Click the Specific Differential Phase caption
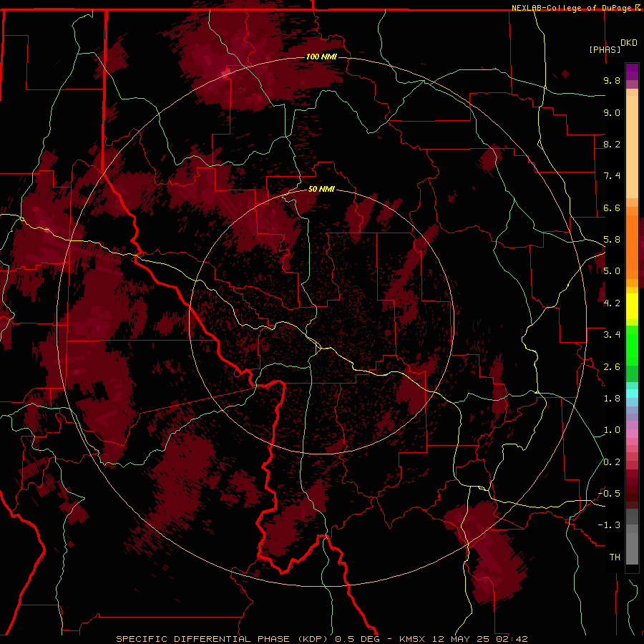The image size is (644, 644). (321, 639)
